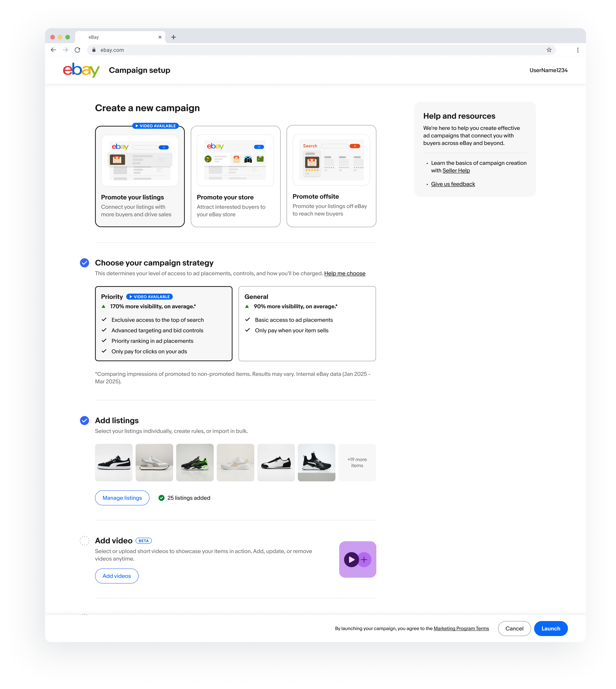Open the Seller Help link
This screenshot has height=689, width=616.
pos(456,170)
